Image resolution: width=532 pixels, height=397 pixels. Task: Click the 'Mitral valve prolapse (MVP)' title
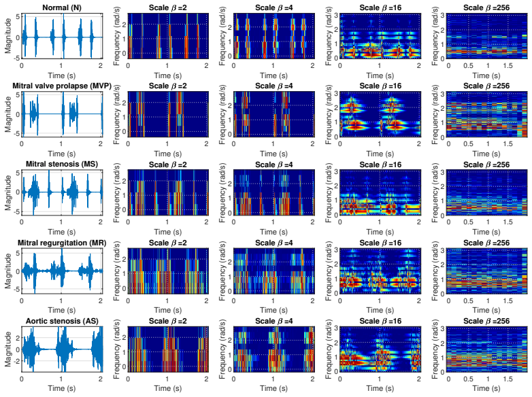point(62,86)
